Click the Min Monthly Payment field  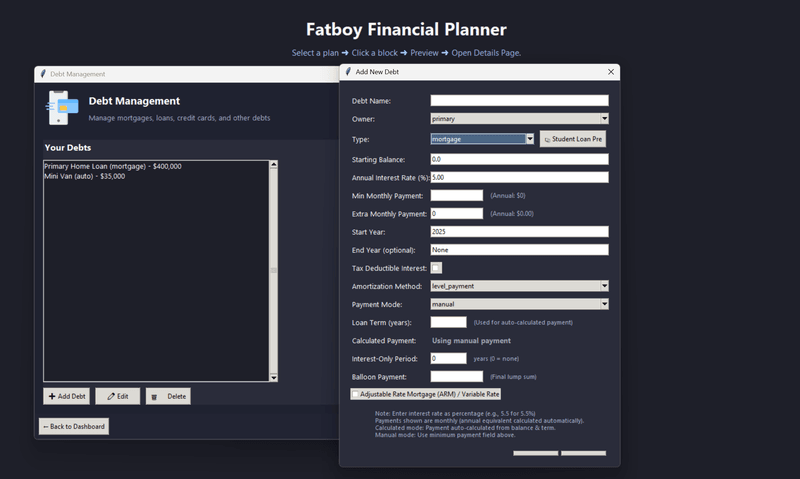(457, 195)
